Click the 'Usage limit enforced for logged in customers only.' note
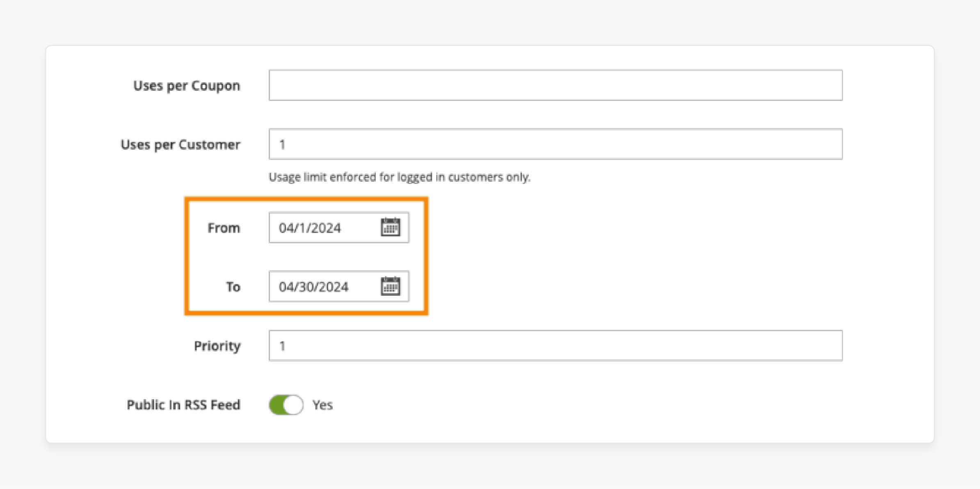The height and width of the screenshot is (489, 980). (x=400, y=177)
